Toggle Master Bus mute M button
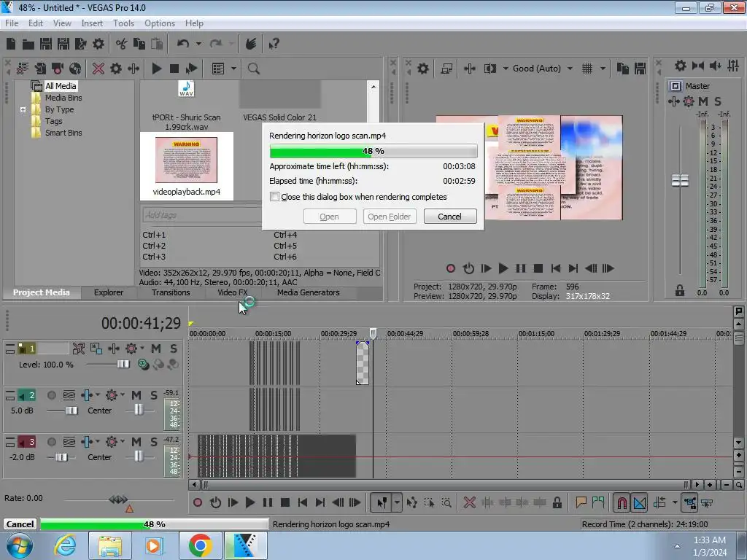This screenshot has height=560, width=747. click(x=703, y=101)
